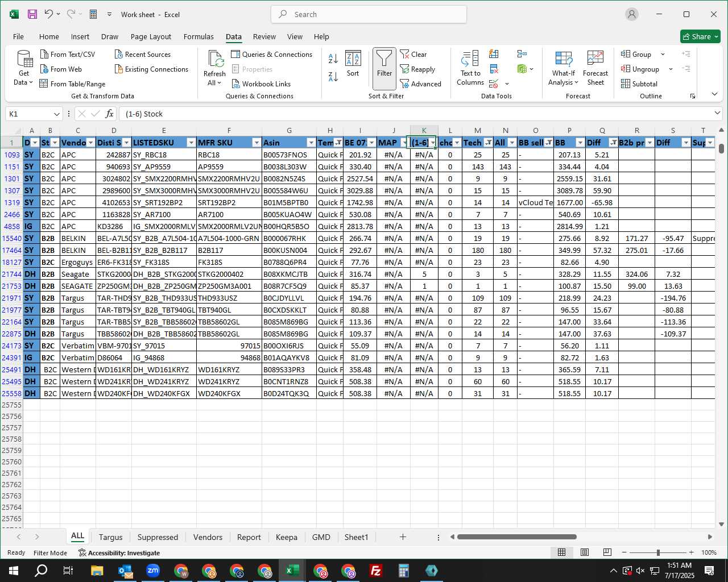The height and width of the screenshot is (582, 728).
Task: Open Workbook Links
Action: tap(261, 84)
